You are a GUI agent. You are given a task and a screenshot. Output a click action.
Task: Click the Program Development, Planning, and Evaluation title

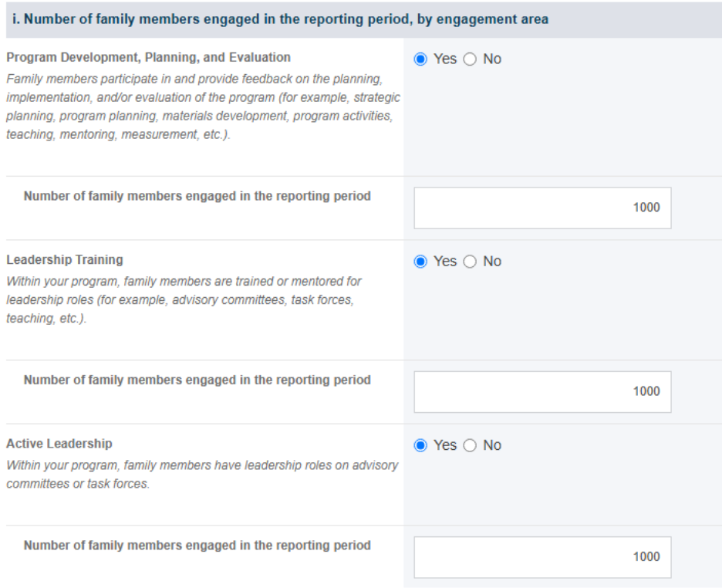pyautogui.click(x=148, y=58)
